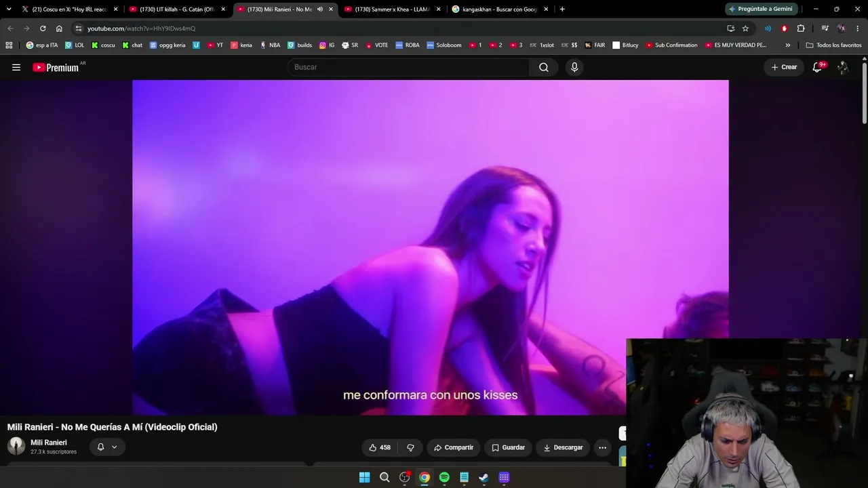The image size is (868, 488).
Task: Open the 'Soloboom' bookmark
Action: click(443, 45)
